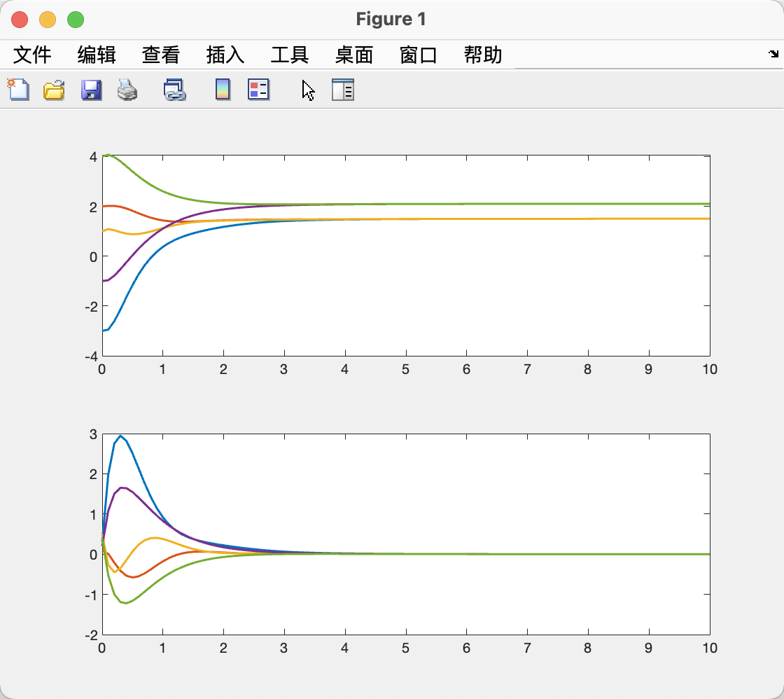Open the 帮助 menu
The width and height of the screenshot is (784, 699).
pos(483,55)
